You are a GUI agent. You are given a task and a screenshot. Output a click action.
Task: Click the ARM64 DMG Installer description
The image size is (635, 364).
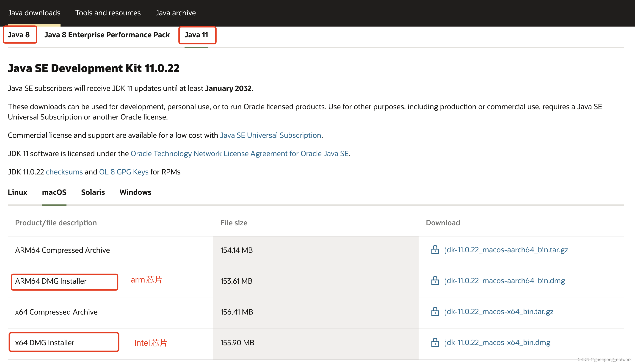coord(51,281)
